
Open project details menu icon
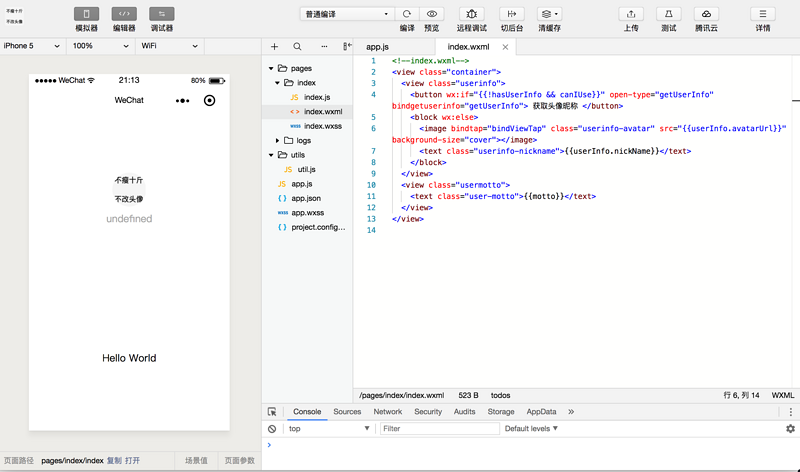point(763,14)
